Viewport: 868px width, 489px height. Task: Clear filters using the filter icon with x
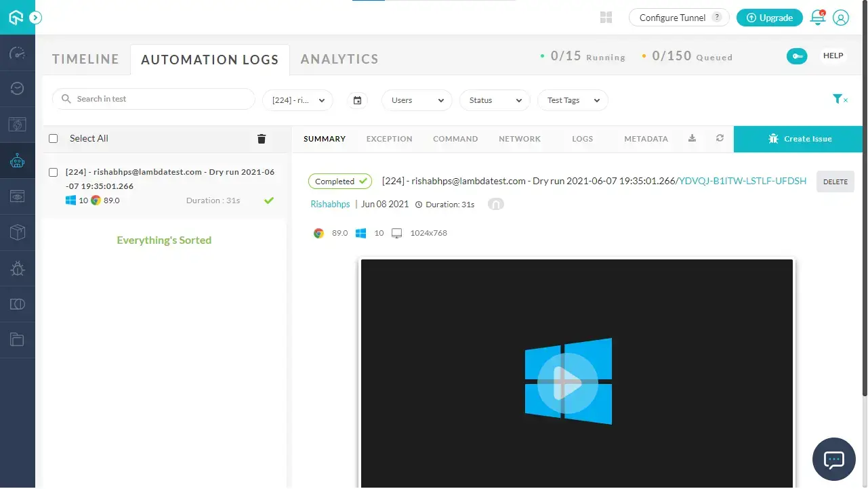(840, 99)
